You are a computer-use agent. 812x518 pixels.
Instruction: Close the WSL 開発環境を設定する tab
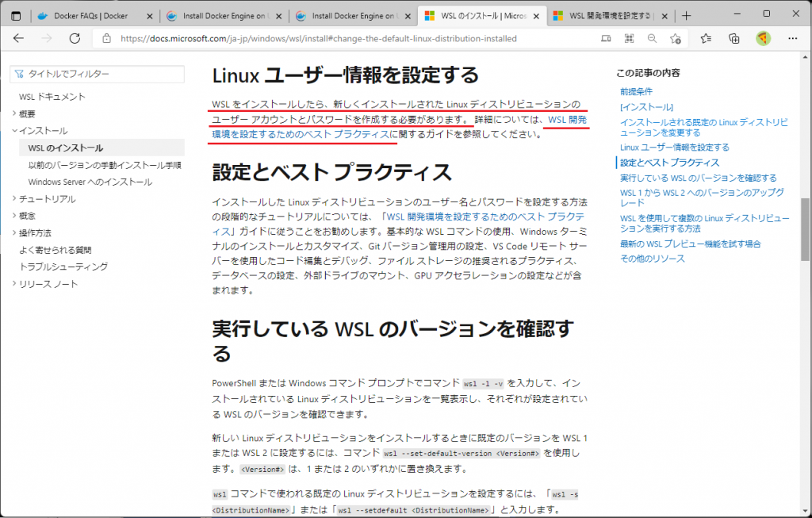click(665, 16)
